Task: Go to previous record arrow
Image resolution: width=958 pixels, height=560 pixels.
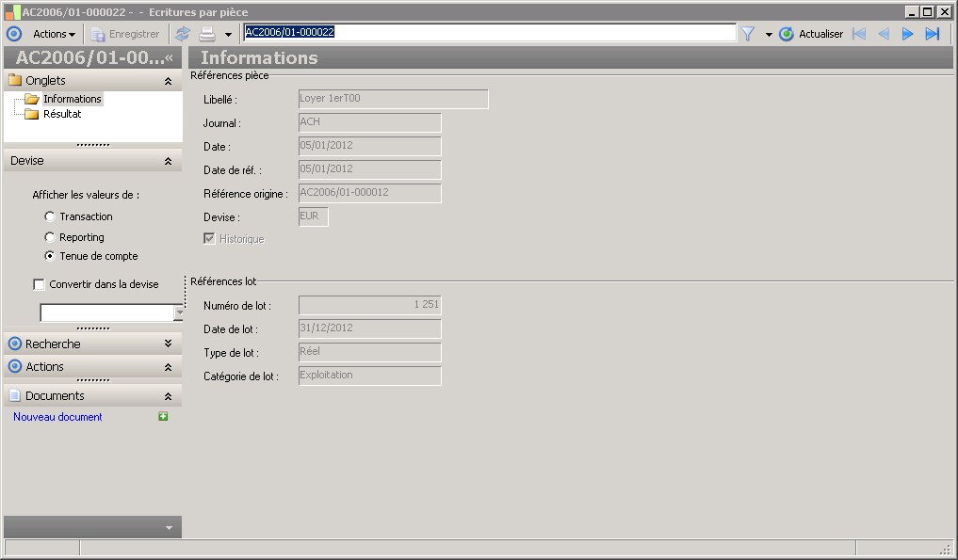Action: (884, 34)
